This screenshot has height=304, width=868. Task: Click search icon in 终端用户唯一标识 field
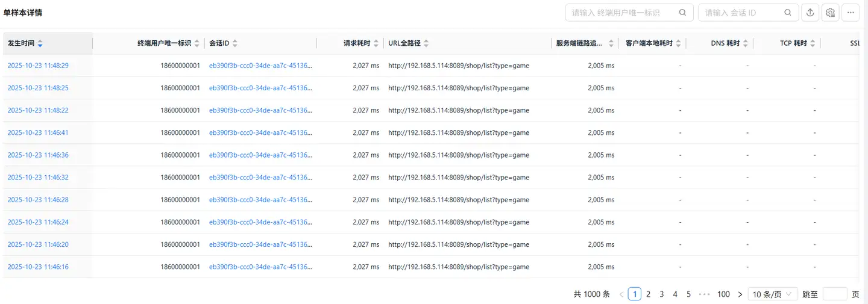coord(682,13)
